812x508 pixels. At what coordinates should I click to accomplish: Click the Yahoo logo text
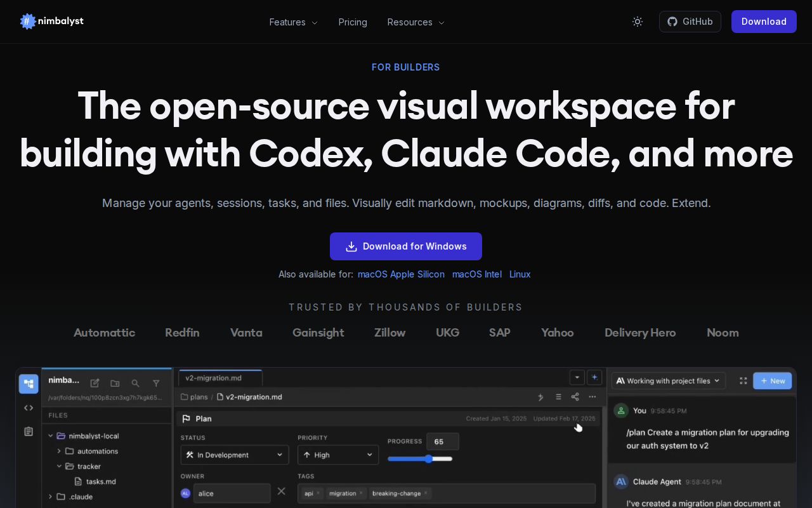point(558,333)
